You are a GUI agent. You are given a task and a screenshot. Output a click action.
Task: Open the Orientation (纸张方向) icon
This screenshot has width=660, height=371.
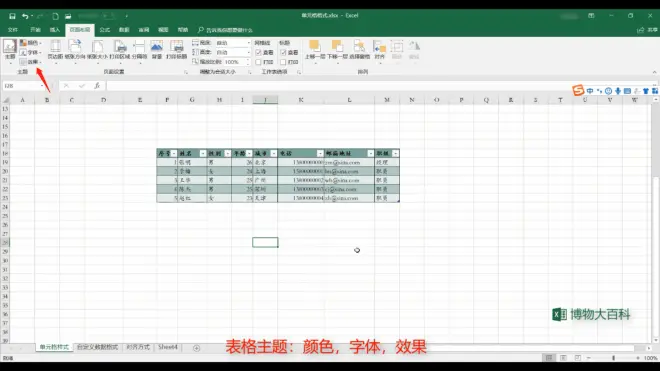point(75,51)
